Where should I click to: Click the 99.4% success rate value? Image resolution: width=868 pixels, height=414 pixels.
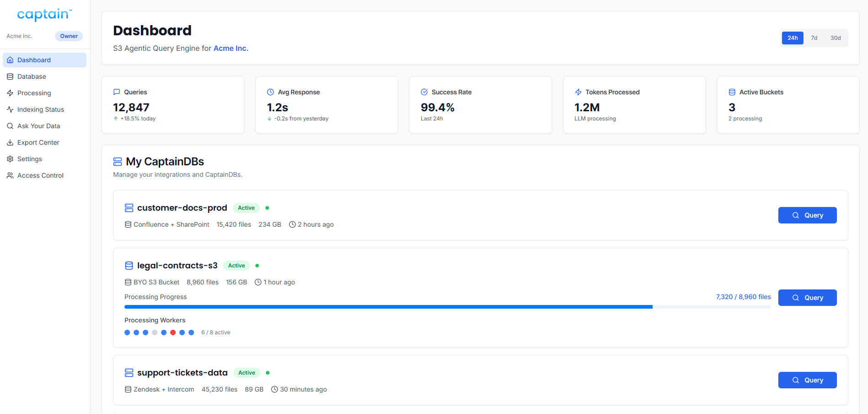(437, 107)
